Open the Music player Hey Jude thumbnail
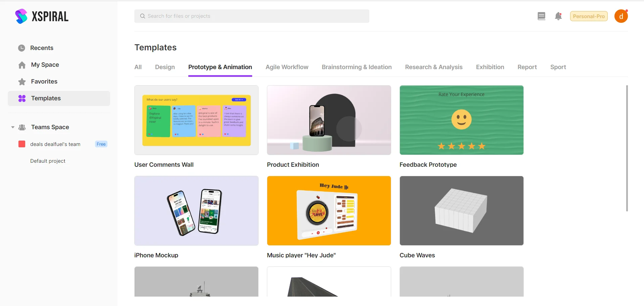This screenshot has width=644, height=306. [329, 211]
